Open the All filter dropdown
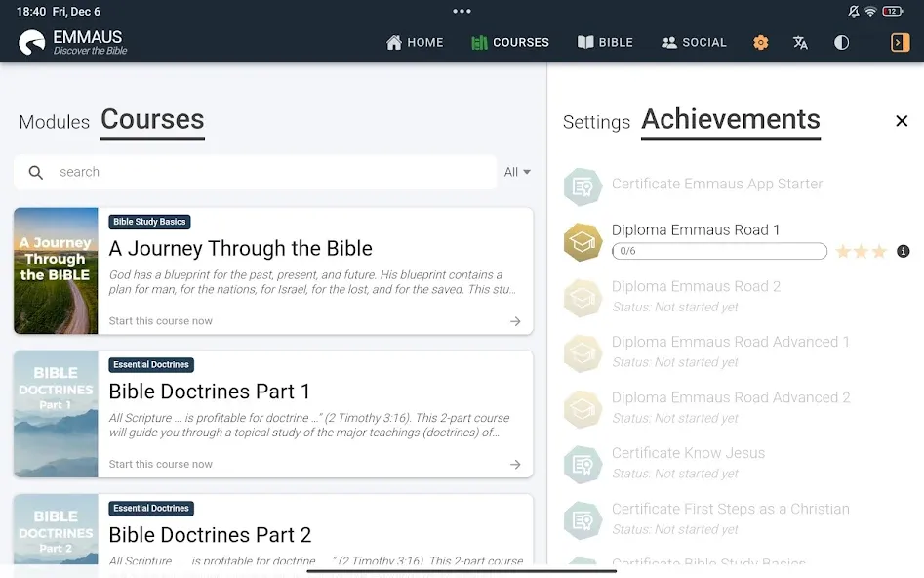 coord(517,172)
